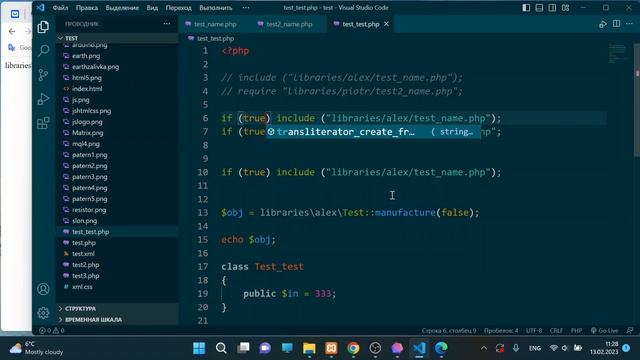Open the Выполнить menu
This screenshot has height=360, width=640.
(x=216, y=8)
